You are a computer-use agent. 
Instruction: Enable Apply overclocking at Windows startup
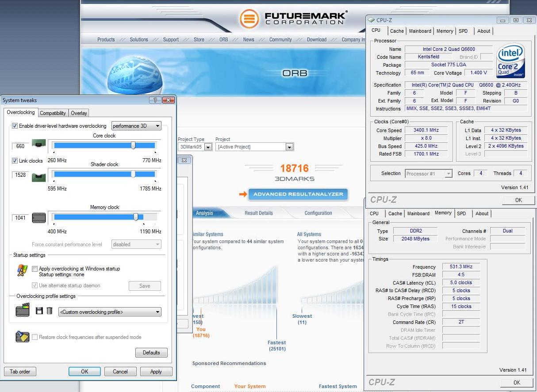click(x=35, y=269)
